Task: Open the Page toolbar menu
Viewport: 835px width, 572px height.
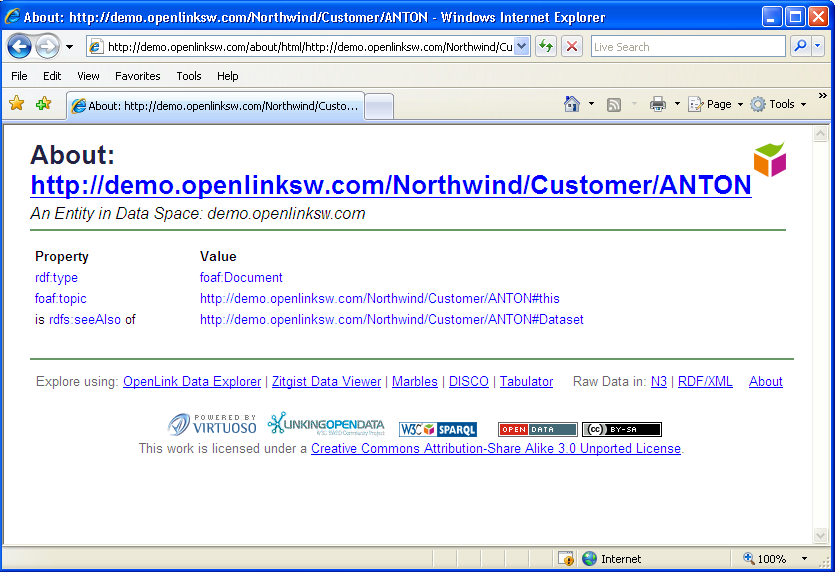Action: 715,104
